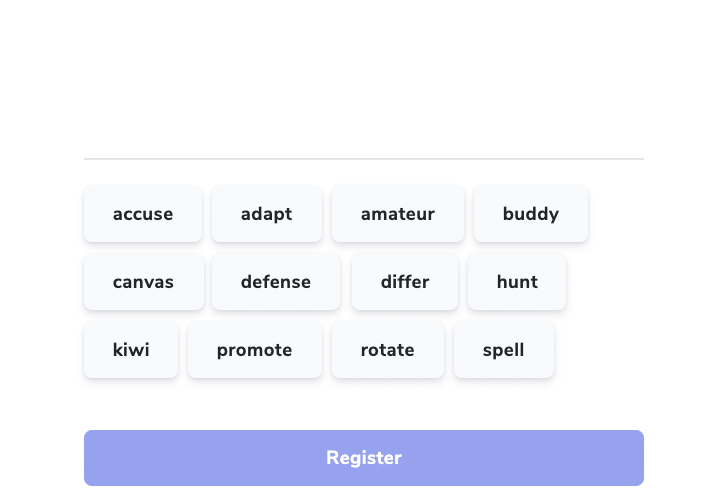The height and width of the screenshot is (504, 726).
Task: Select the word "accuse"
Action: click(x=143, y=214)
